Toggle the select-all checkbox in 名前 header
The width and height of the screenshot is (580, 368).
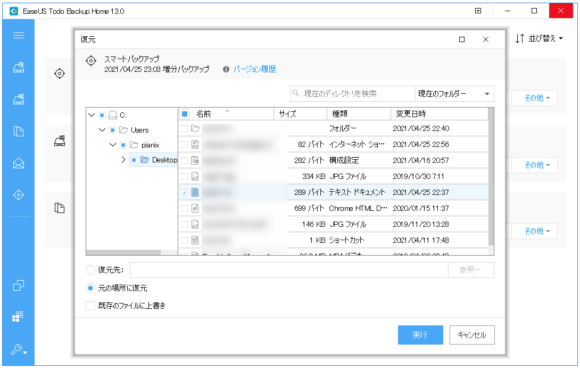coord(184,114)
